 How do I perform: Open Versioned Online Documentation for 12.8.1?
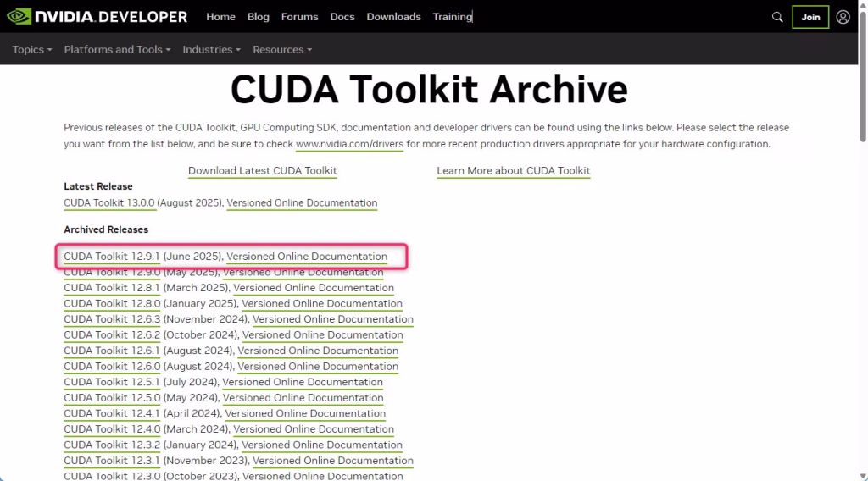[314, 288]
